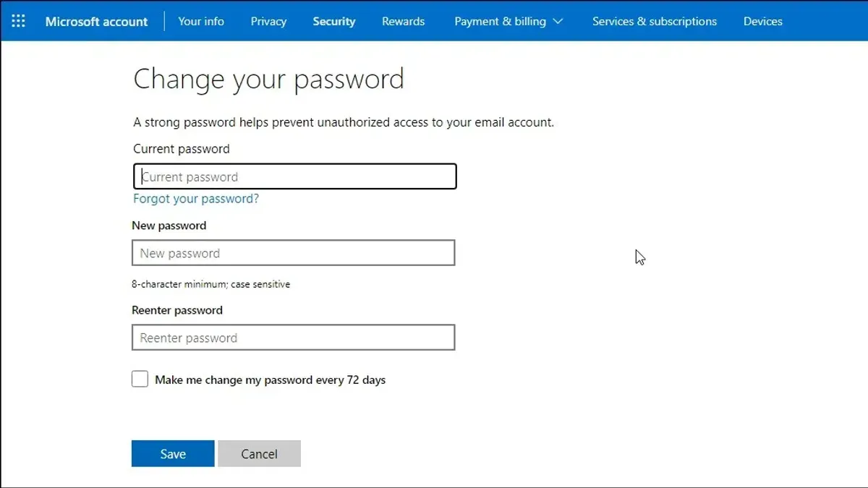This screenshot has height=488, width=868.
Task: Go to the Privacy tab
Action: [x=268, y=21]
